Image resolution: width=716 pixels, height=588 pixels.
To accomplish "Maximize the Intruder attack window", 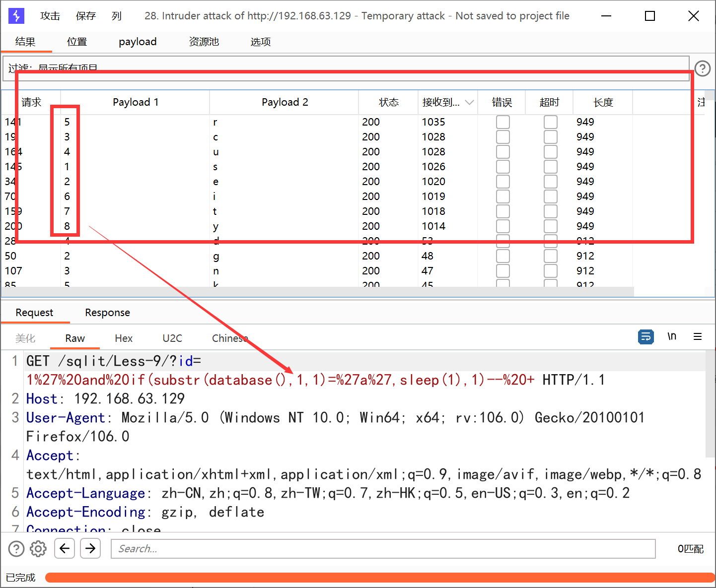I will [650, 16].
